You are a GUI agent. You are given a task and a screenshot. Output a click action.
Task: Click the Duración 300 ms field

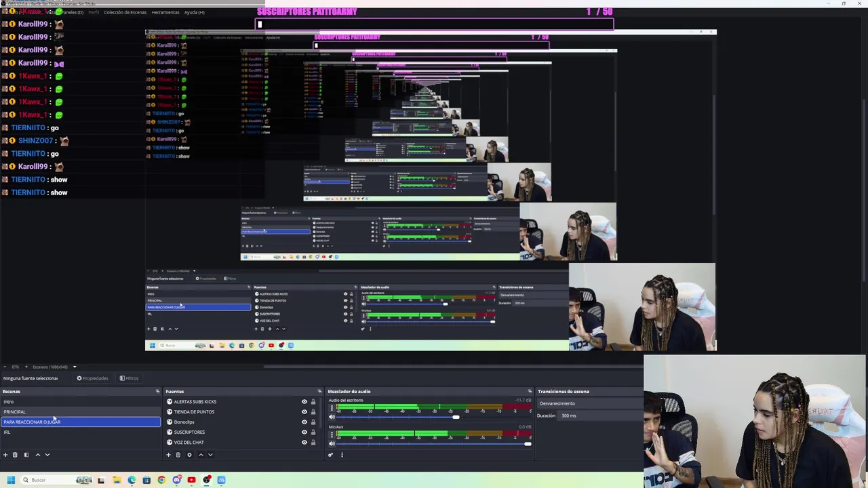pos(600,415)
